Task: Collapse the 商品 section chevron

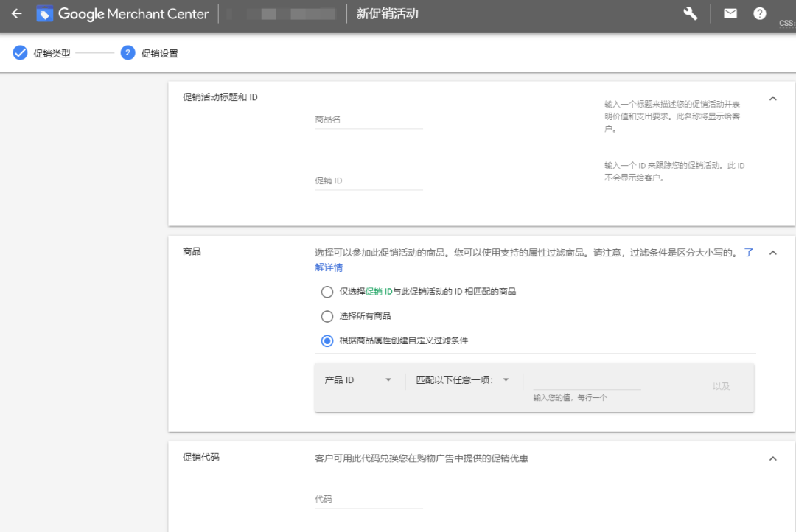Action: [772, 252]
